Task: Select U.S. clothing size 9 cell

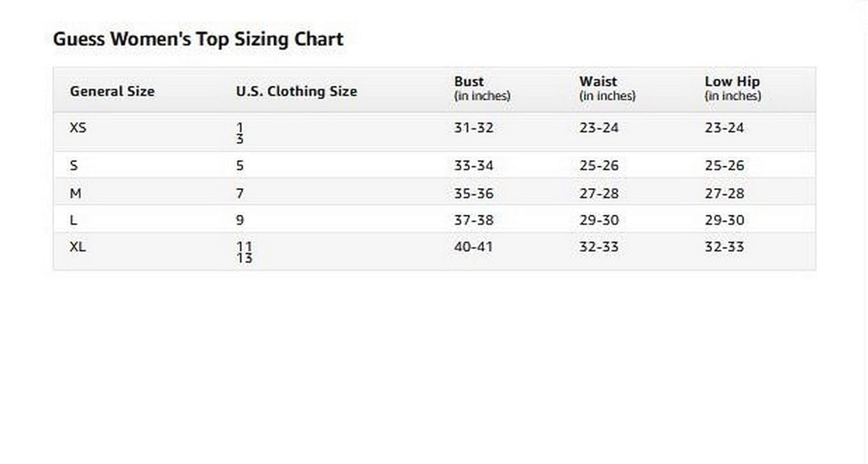Action: pyautogui.click(x=240, y=220)
